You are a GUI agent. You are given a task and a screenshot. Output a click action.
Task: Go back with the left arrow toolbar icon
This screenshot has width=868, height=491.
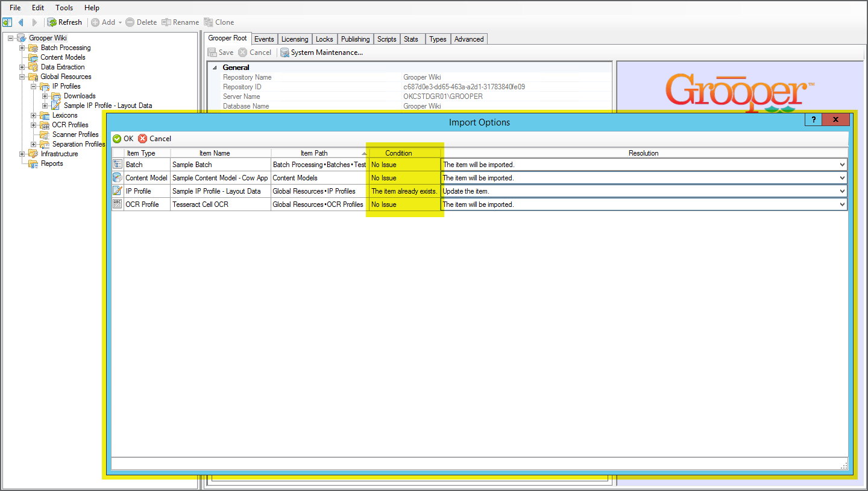tap(21, 22)
